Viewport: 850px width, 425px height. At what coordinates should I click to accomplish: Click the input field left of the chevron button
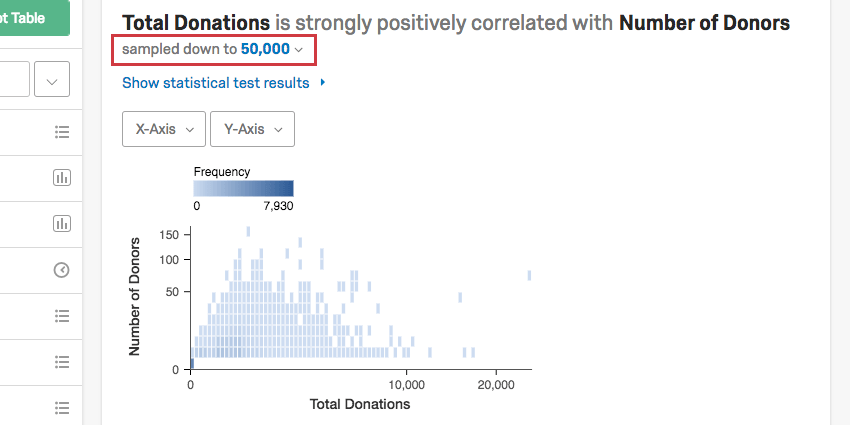12,78
